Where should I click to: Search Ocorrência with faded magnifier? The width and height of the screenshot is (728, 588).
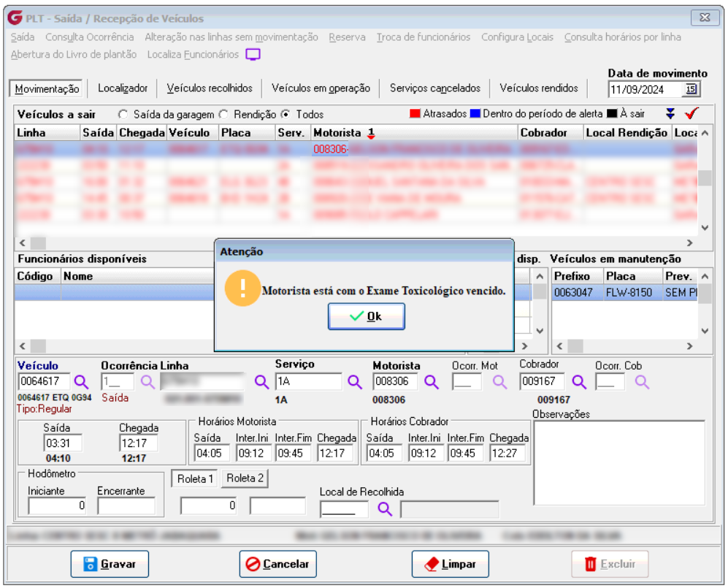[x=147, y=382]
